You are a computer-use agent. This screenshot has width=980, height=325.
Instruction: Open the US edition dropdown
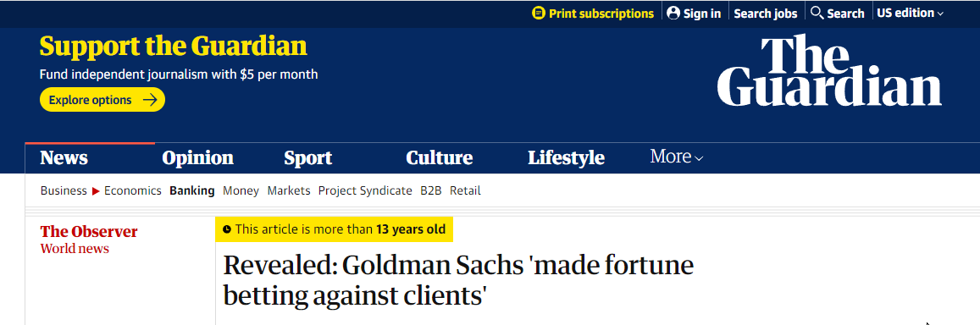(910, 14)
